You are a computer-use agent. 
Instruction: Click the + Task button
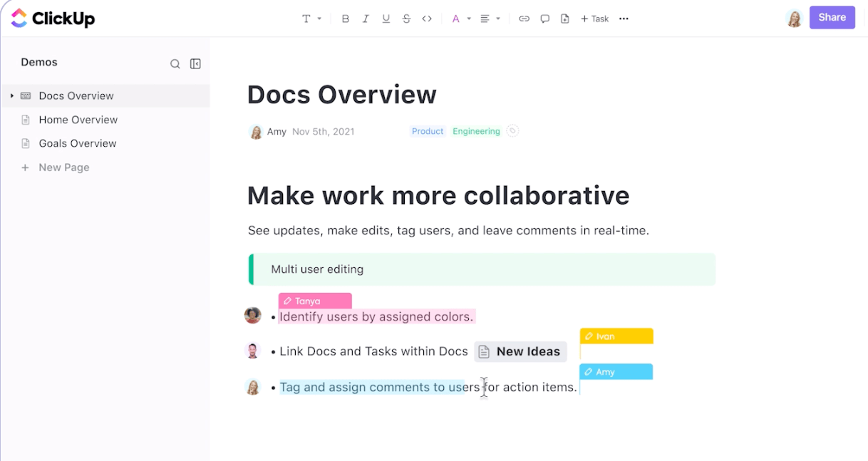(595, 19)
